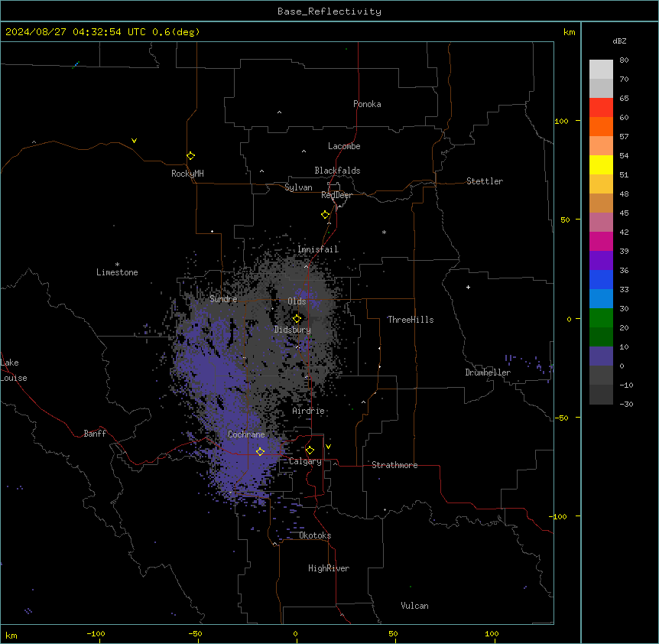Image resolution: width=659 pixels, height=644 pixels.
Task: Click the yellow marker south of Cochrane
Action: tap(260, 451)
